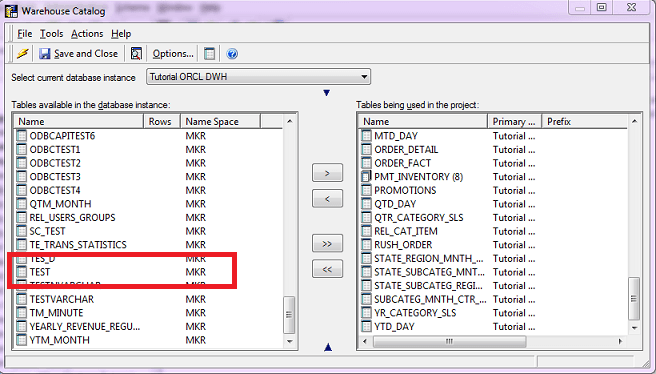Click up arrow of available tables scrollbar

pos(290,121)
